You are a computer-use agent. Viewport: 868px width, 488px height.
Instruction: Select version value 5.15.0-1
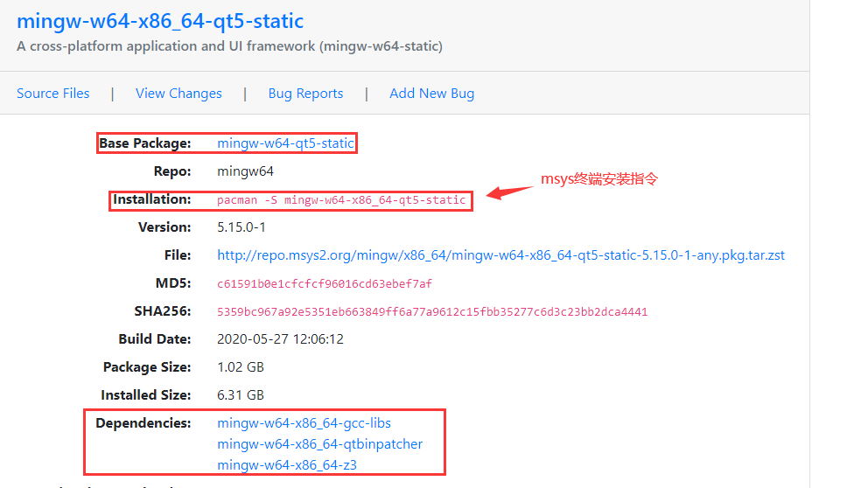(241, 227)
